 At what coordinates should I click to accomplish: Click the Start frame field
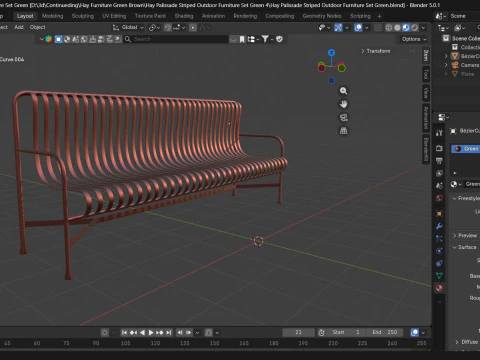[346, 332]
